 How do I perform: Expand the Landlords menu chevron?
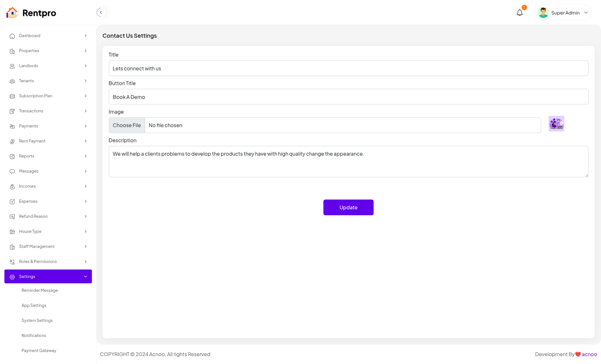click(86, 66)
